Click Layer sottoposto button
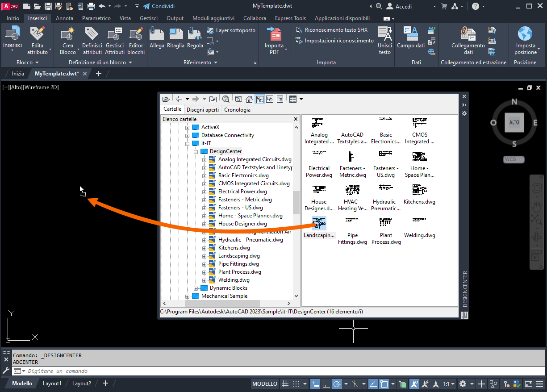This screenshot has height=392, width=547. (x=231, y=30)
